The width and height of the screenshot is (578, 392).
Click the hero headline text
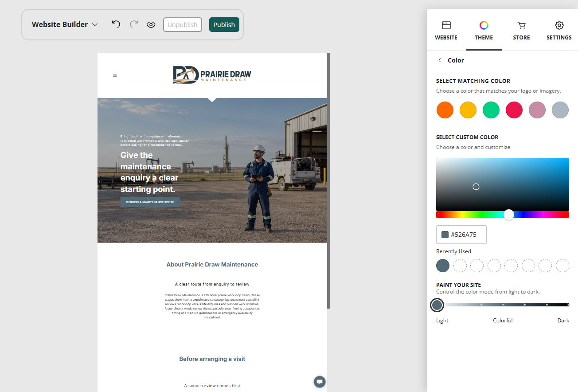pyautogui.click(x=149, y=172)
